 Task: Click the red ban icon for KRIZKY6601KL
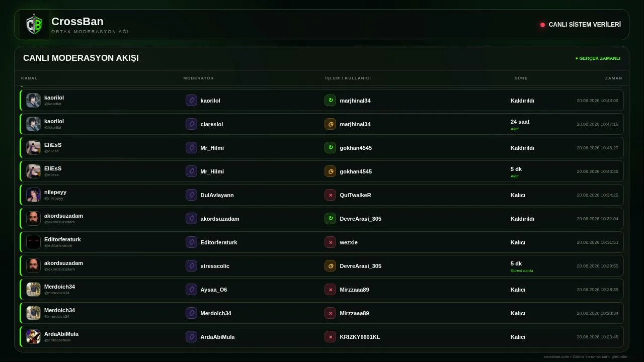click(330, 337)
